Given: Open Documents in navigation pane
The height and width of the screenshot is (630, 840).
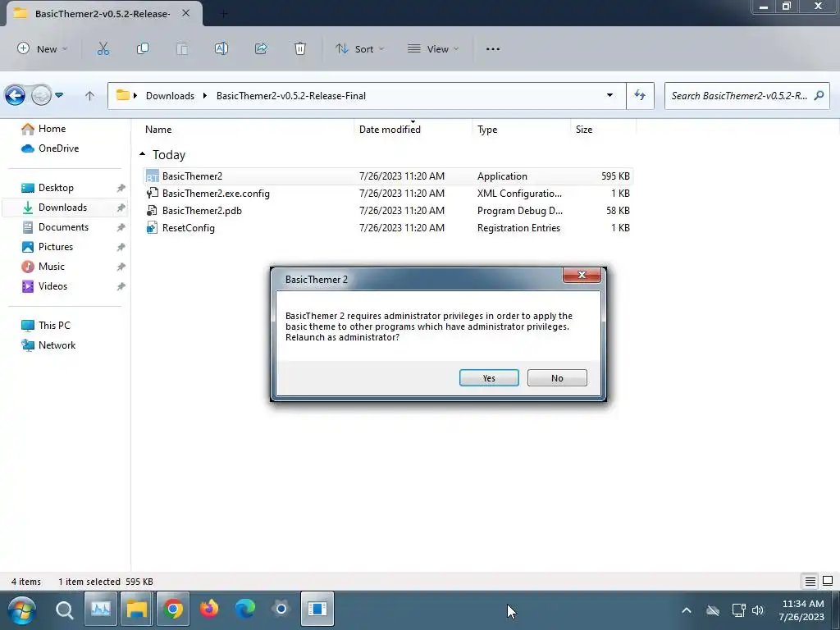Looking at the screenshot, I should click(x=64, y=227).
